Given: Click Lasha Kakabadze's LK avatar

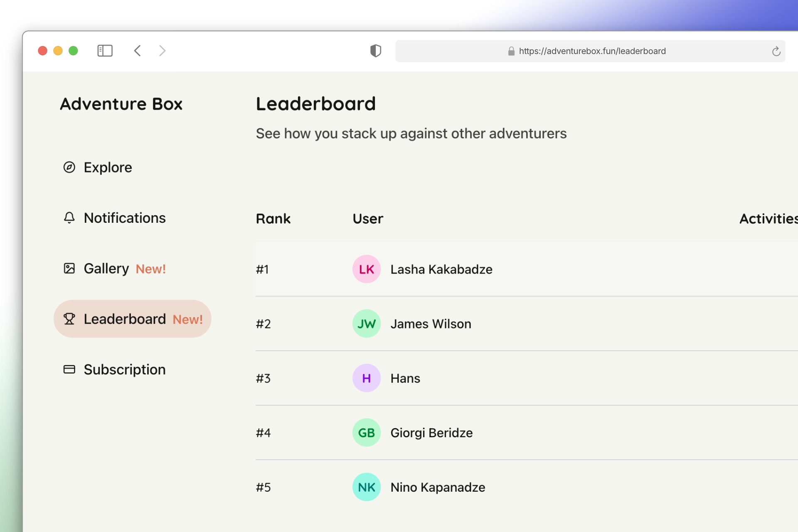Looking at the screenshot, I should point(366,269).
